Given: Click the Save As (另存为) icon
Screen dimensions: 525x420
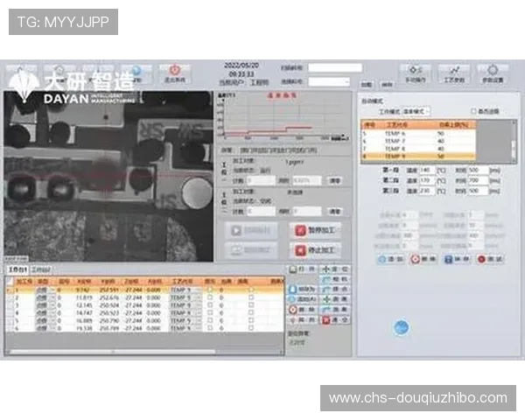Looking at the screenshot, I should tap(293, 290).
